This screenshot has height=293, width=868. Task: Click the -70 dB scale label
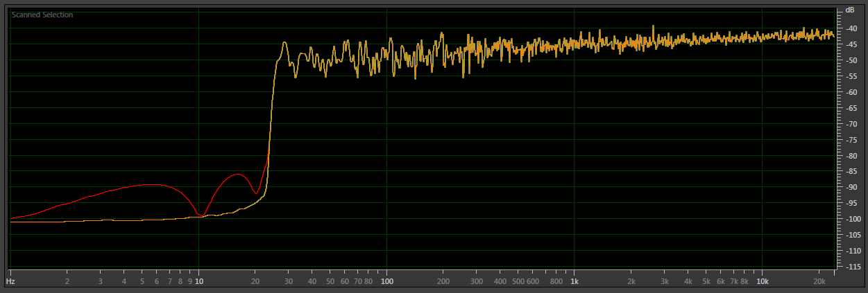(x=851, y=124)
